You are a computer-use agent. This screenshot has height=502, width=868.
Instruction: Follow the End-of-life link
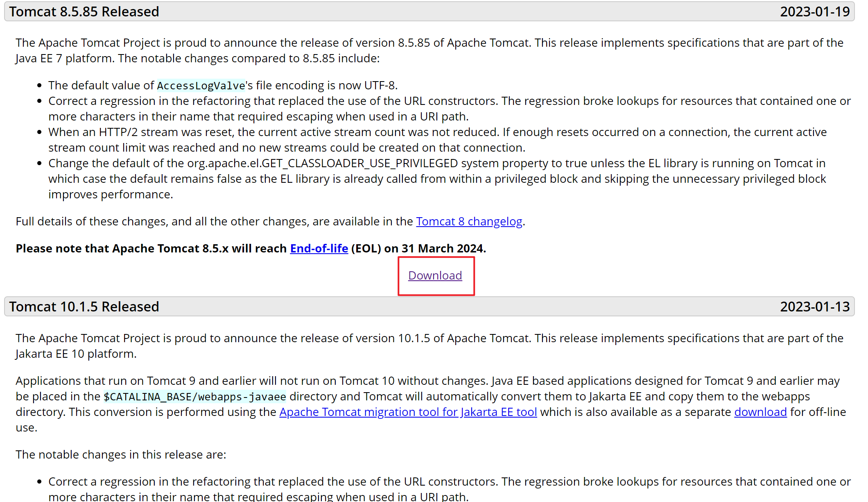319,248
